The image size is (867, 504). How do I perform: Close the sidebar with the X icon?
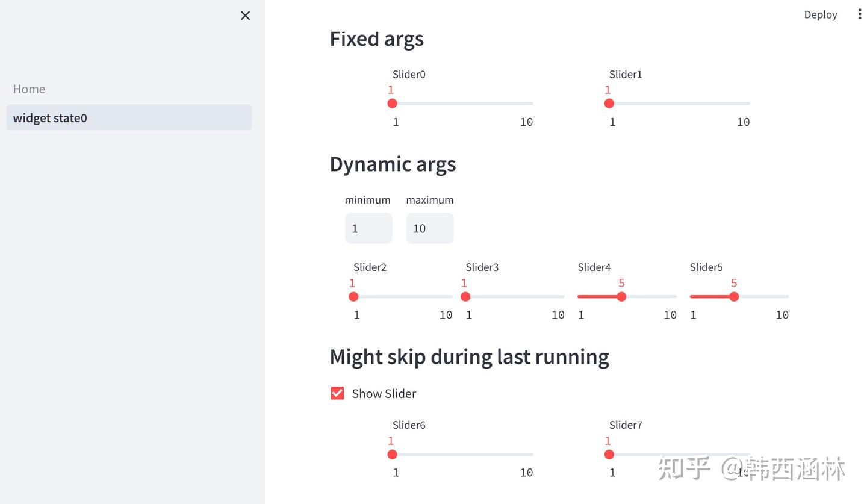click(245, 16)
